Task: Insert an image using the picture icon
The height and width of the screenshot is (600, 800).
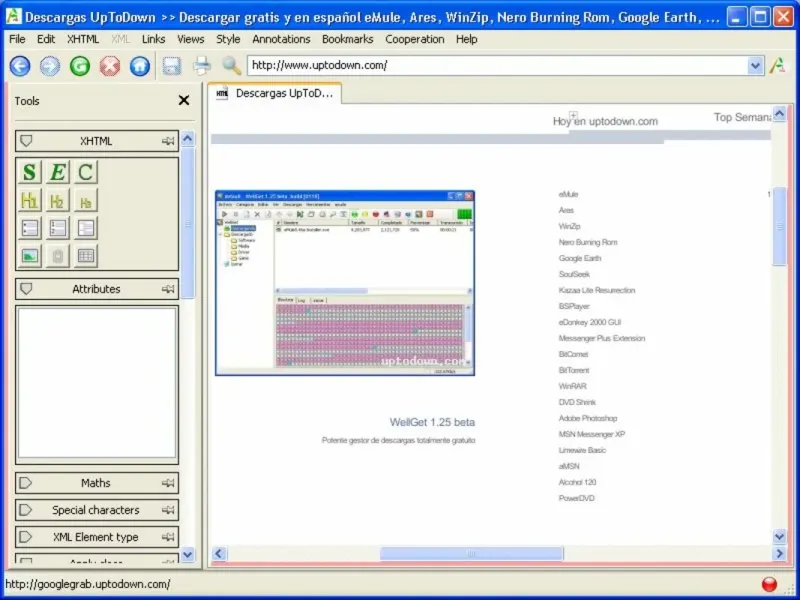Action: coord(30,256)
